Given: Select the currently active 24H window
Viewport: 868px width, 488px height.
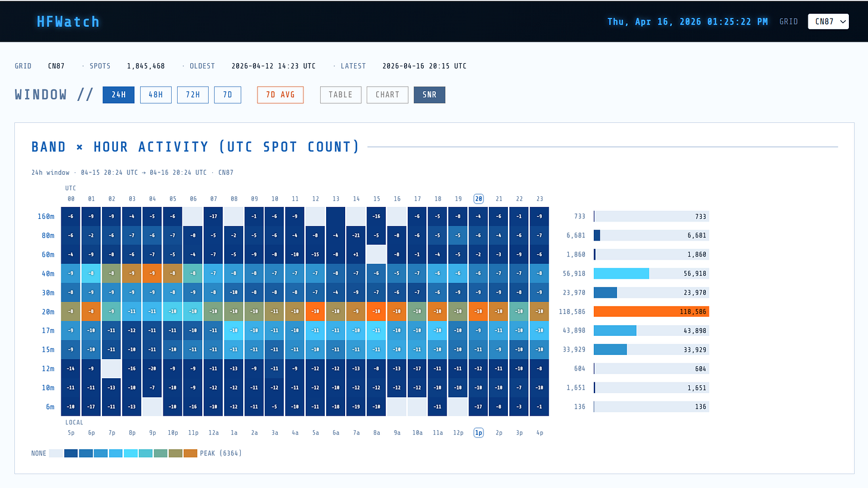Looking at the screenshot, I should point(118,94).
